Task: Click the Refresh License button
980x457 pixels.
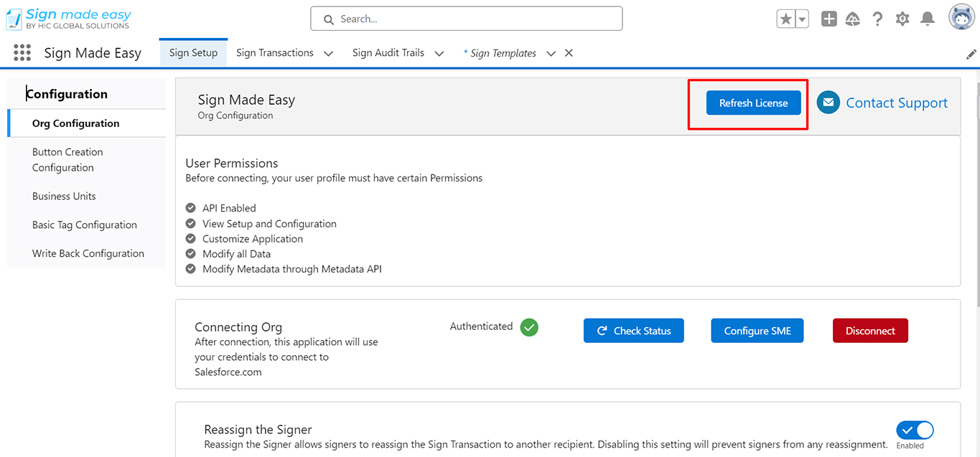Action: tap(753, 103)
